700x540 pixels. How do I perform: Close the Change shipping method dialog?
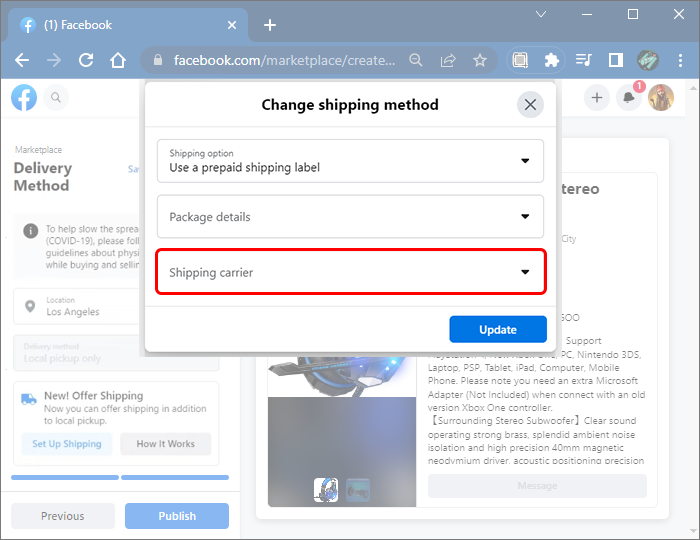pyautogui.click(x=530, y=105)
